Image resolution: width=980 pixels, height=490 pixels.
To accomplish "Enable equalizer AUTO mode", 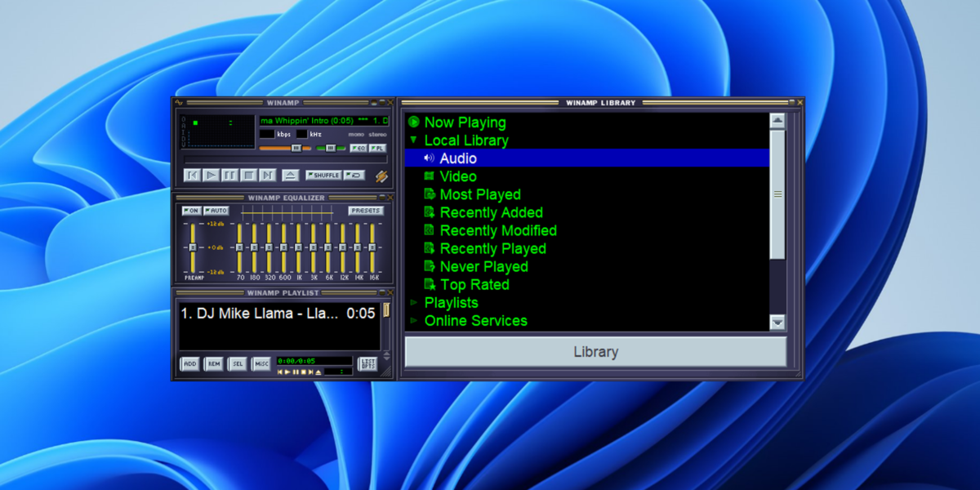I will click(x=216, y=211).
